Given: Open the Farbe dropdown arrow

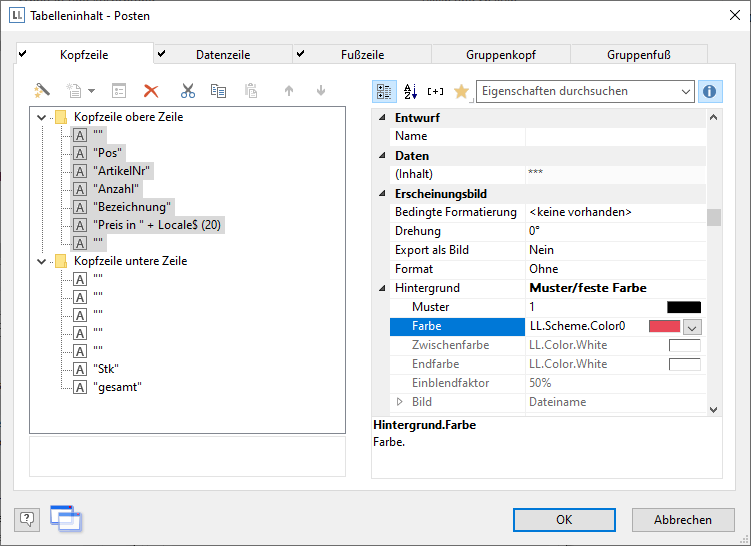Looking at the screenshot, I should pos(692,326).
